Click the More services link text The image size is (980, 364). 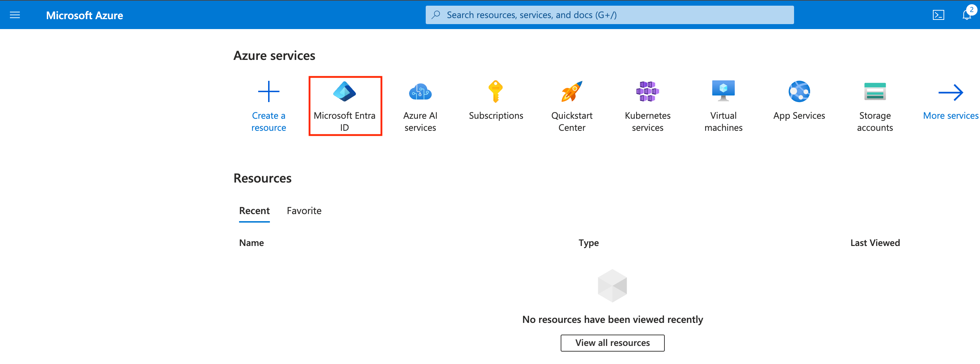point(950,116)
